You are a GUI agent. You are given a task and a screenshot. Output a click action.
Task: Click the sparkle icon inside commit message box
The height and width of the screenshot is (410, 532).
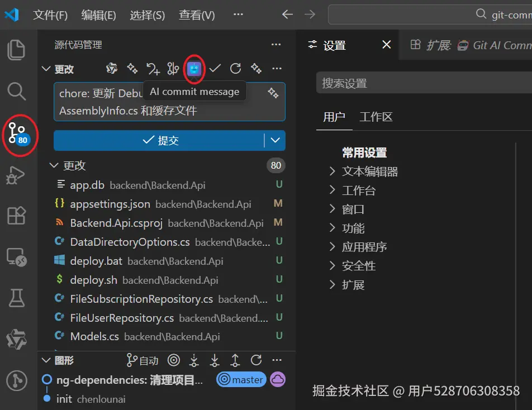pos(273,93)
